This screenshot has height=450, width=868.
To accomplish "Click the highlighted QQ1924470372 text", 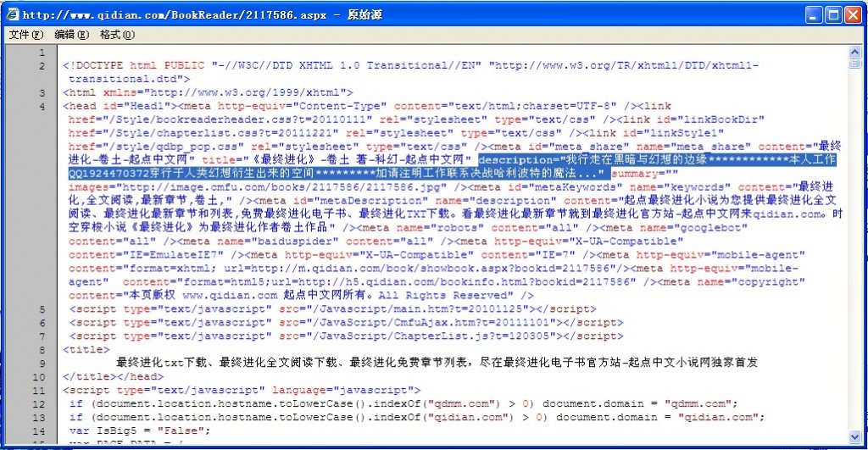I will pyautogui.click(x=109, y=173).
